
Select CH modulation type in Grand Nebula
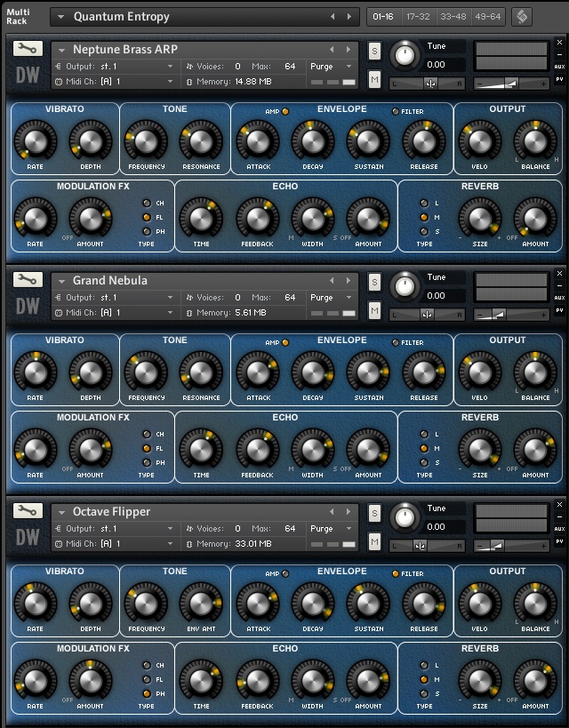(x=148, y=434)
